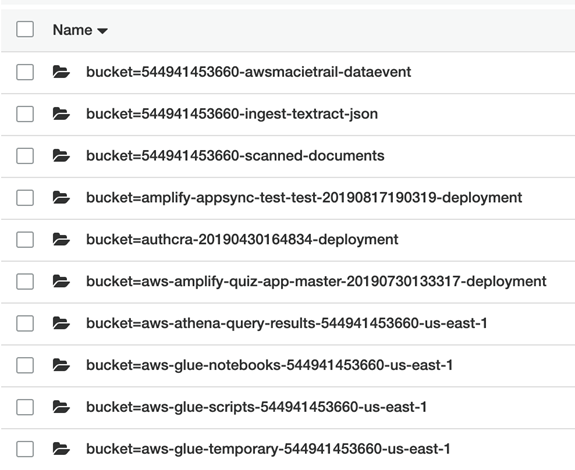Check the aws-athena-query-results row checkbox

25,323
